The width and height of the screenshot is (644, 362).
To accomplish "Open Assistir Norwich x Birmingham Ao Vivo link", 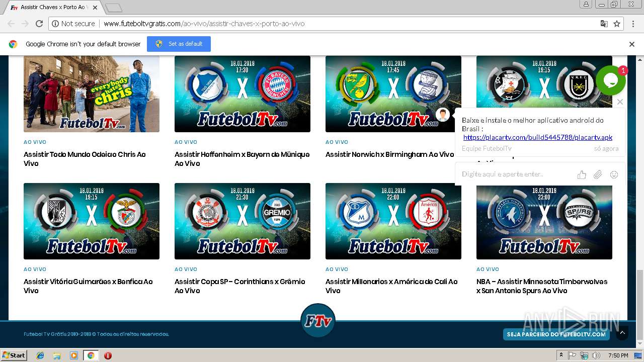I will click(x=390, y=154).
